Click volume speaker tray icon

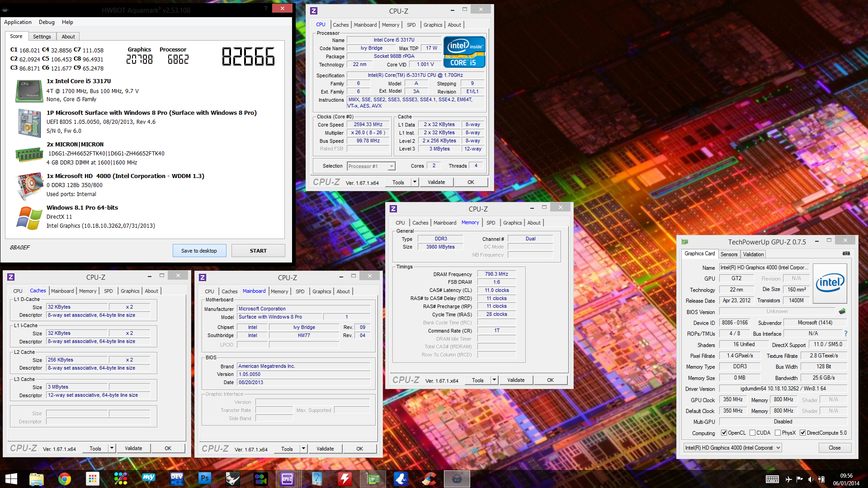click(811, 479)
